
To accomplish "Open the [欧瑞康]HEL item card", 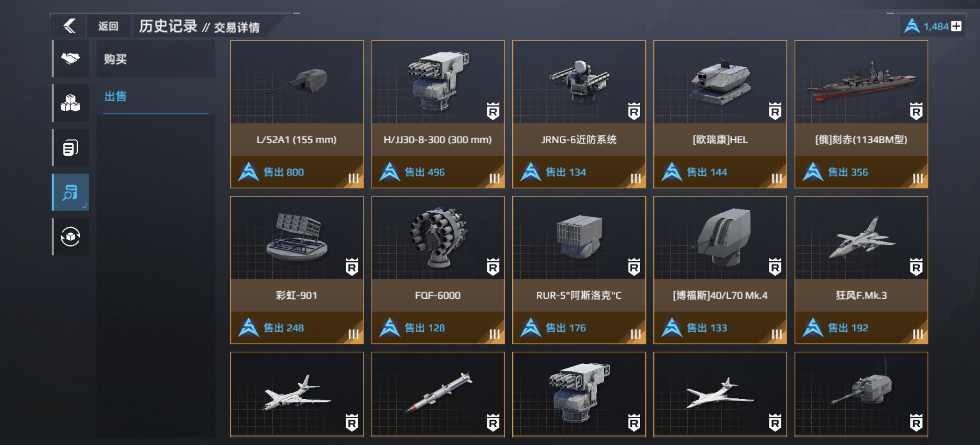I will click(720, 114).
